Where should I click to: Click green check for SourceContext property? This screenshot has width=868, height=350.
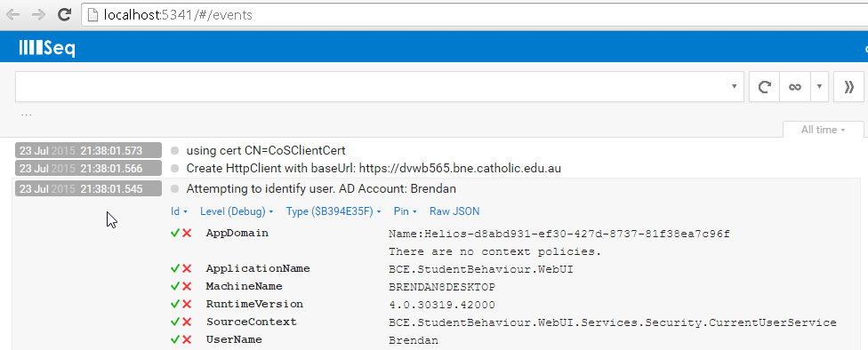pos(175,322)
